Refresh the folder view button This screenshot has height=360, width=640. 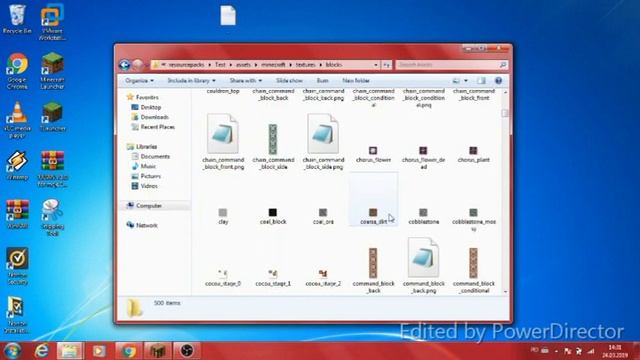point(387,64)
